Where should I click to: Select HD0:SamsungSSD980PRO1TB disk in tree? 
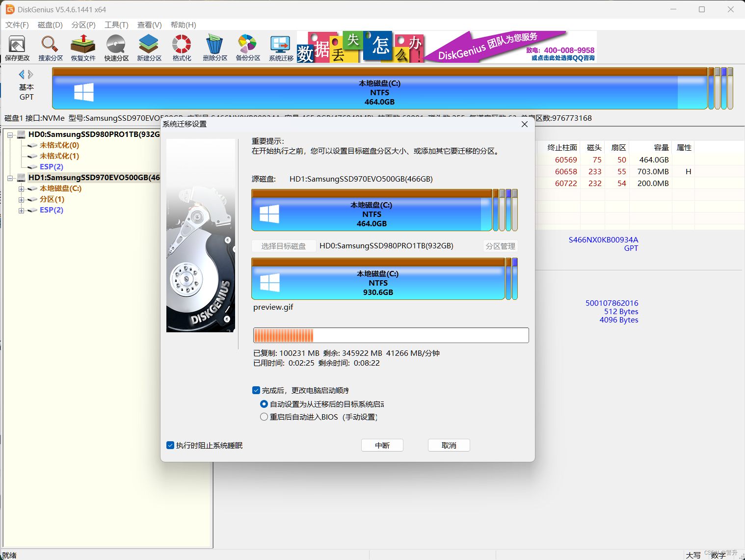click(x=94, y=134)
